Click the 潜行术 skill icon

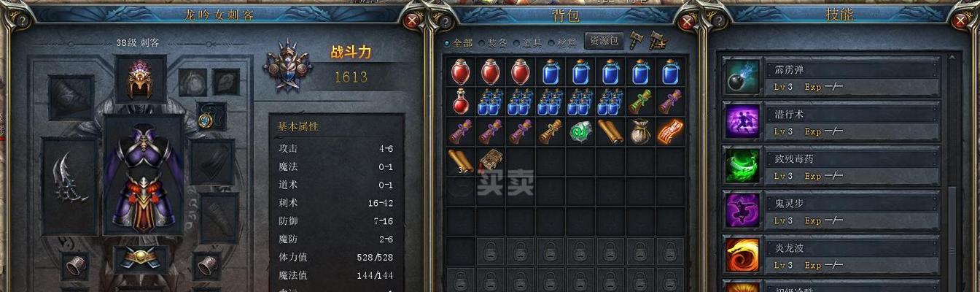pos(742,121)
